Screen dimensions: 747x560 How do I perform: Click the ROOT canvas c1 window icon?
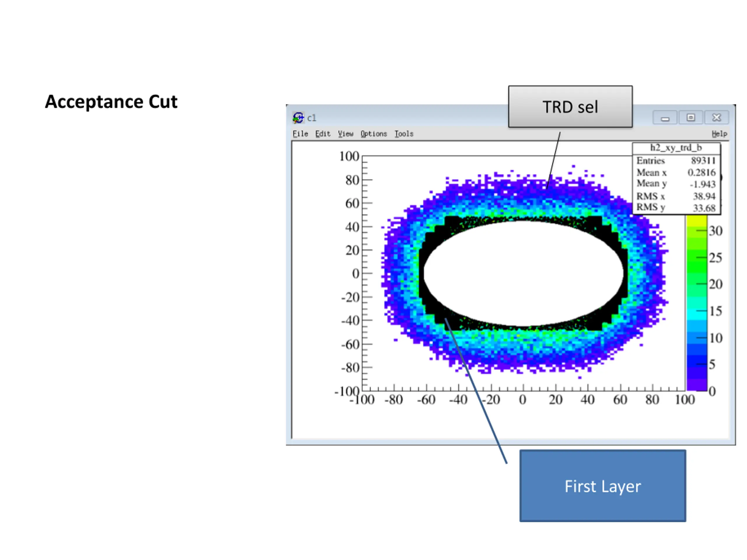298,118
